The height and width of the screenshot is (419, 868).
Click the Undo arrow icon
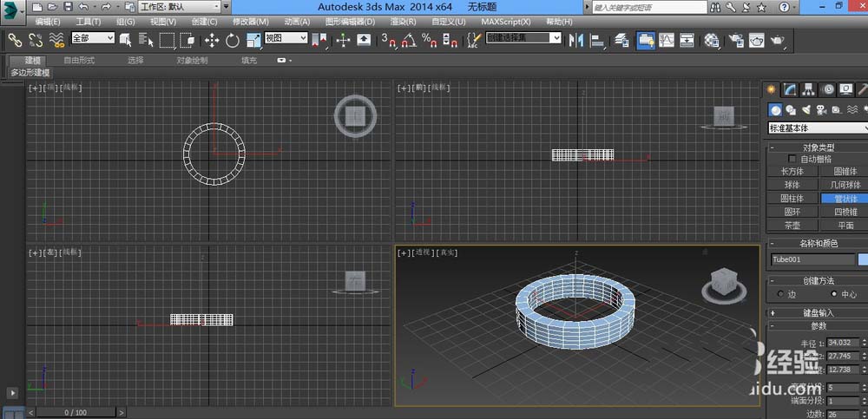coord(83,7)
